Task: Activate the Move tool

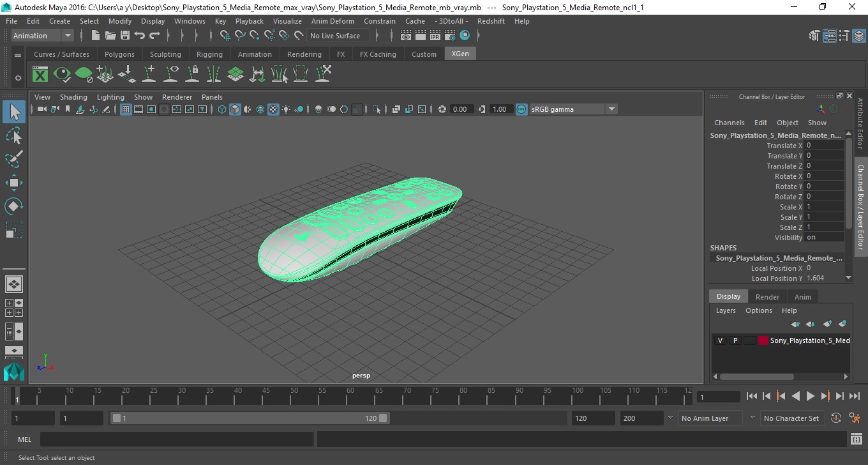Action: click(x=14, y=183)
